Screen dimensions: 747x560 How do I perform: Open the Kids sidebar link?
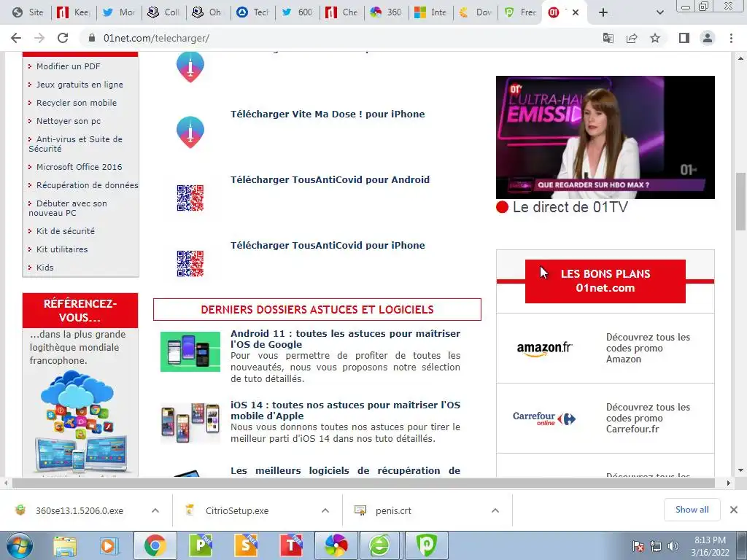pos(44,267)
